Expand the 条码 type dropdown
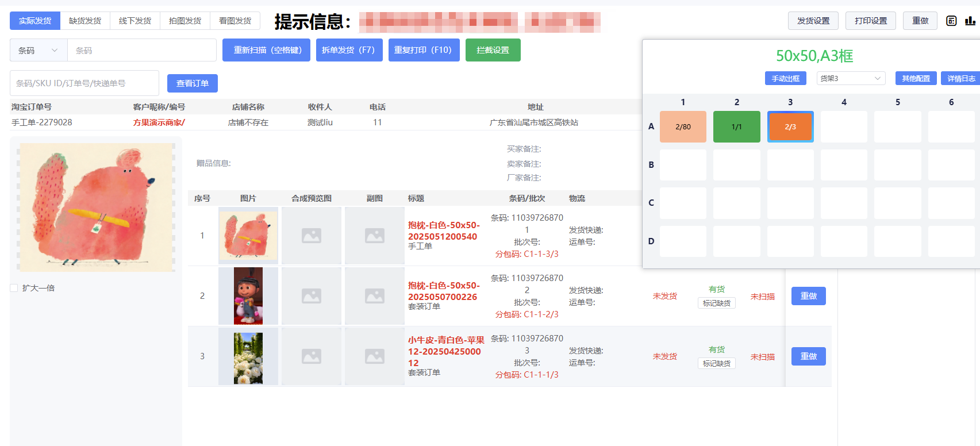The height and width of the screenshot is (446, 980). pyautogui.click(x=39, y=51)
